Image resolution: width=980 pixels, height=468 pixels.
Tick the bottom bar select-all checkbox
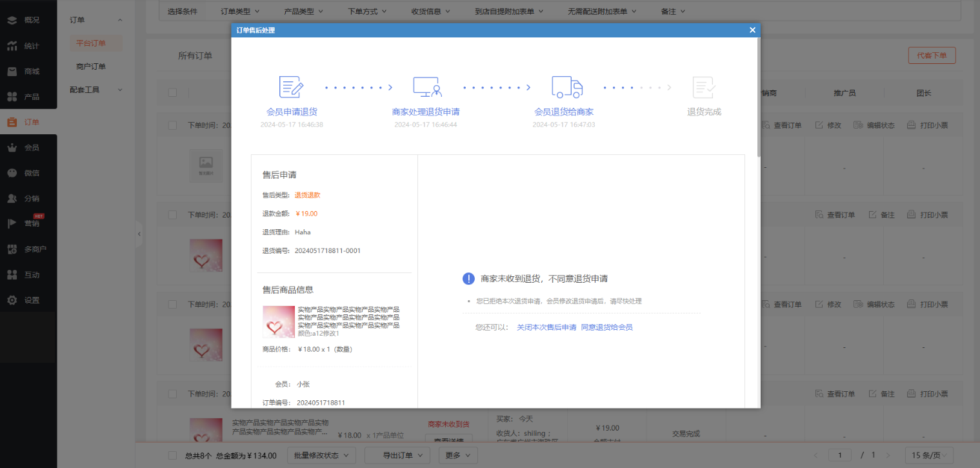[172, 456]
